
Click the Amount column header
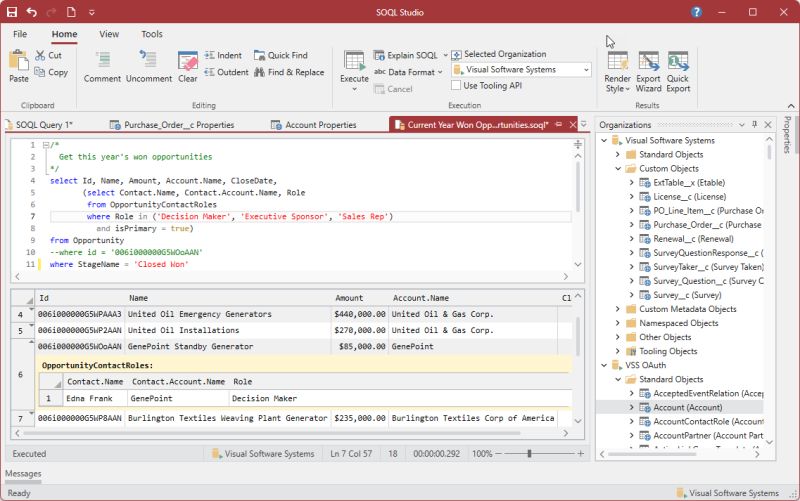pyautogui.click(x=349, y=298)
